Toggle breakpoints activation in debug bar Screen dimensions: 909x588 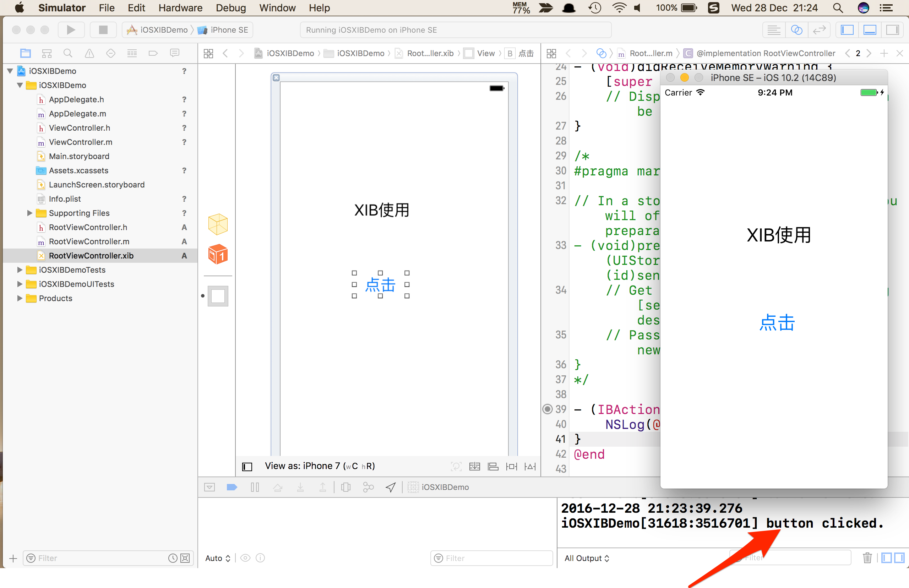pos(232,487)
